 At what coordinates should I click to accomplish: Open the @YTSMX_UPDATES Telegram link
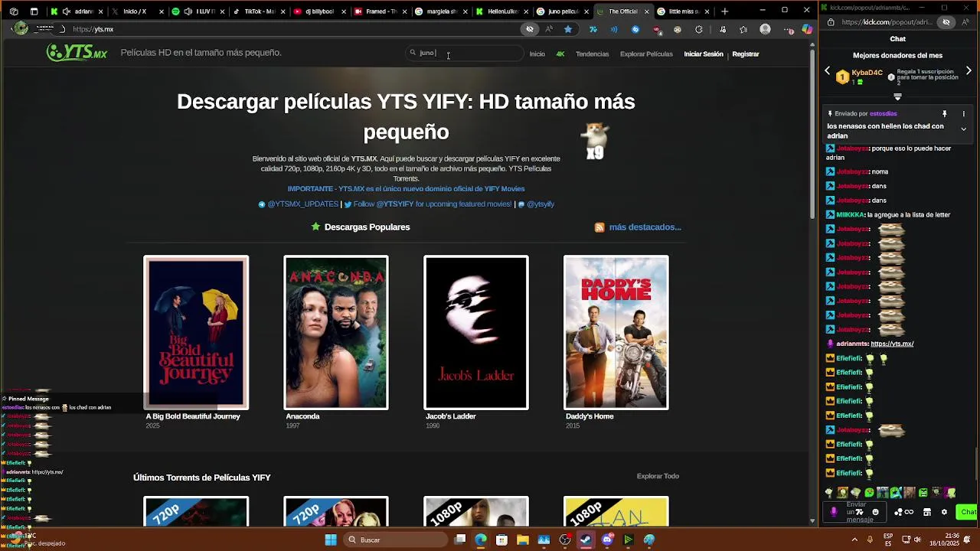[299, 204]
